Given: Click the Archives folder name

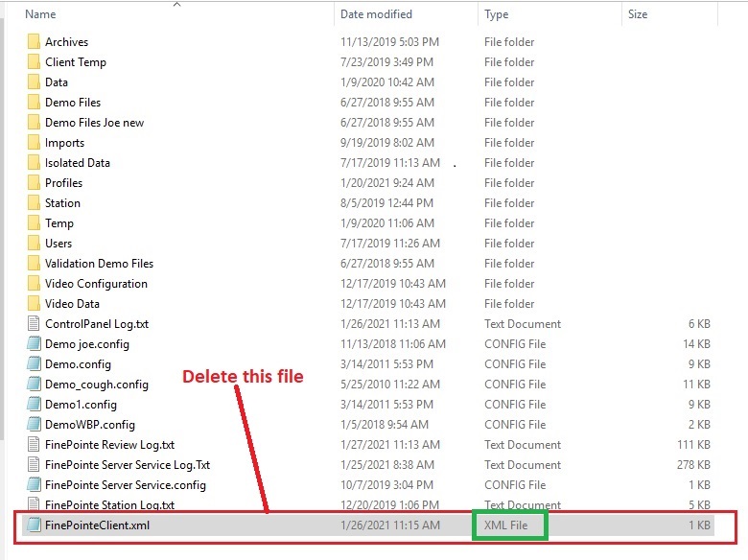Looking at the screenshot, I should point(67,42).
